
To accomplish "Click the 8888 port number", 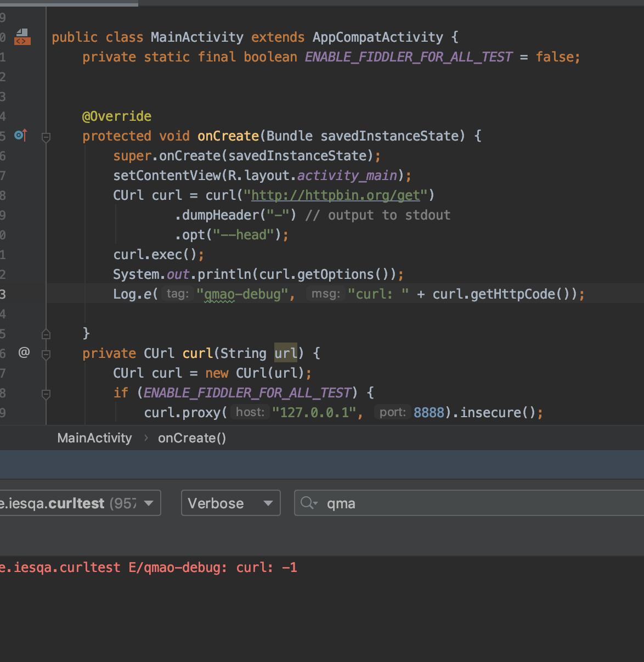I will (x=429, y=413).
